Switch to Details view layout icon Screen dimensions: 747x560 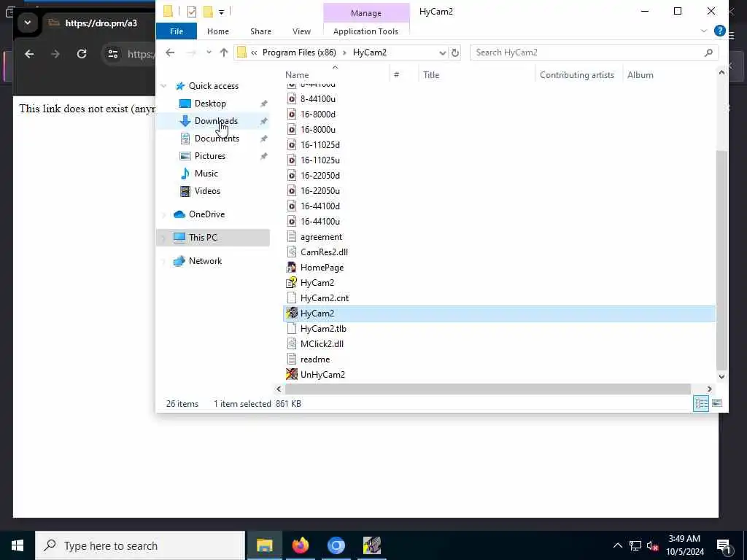pos(701,403)
